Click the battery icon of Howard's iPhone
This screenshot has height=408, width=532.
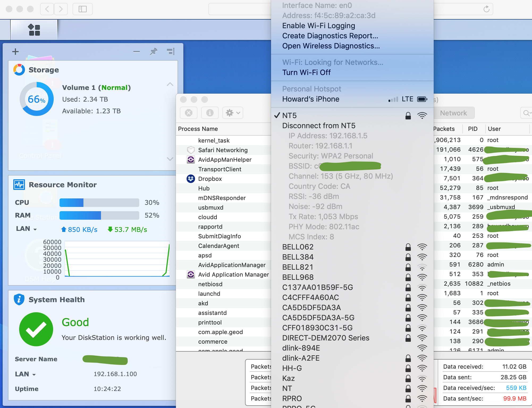[x=422, y=99]
